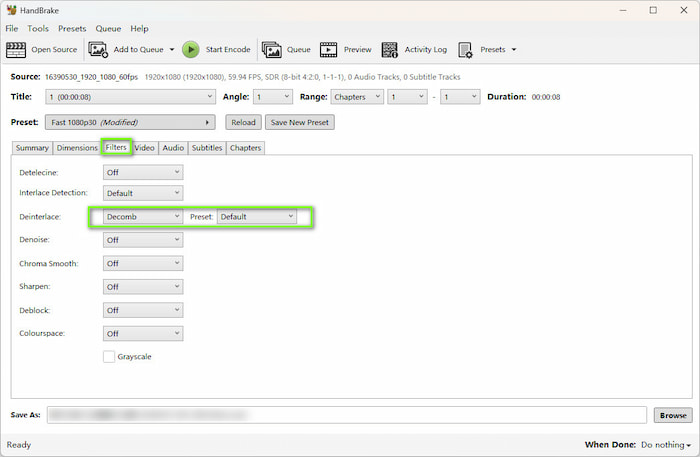This screenshot has height=457, width=700.
Task: Open the When Done dropdown
Action: (x=666, y=445)
